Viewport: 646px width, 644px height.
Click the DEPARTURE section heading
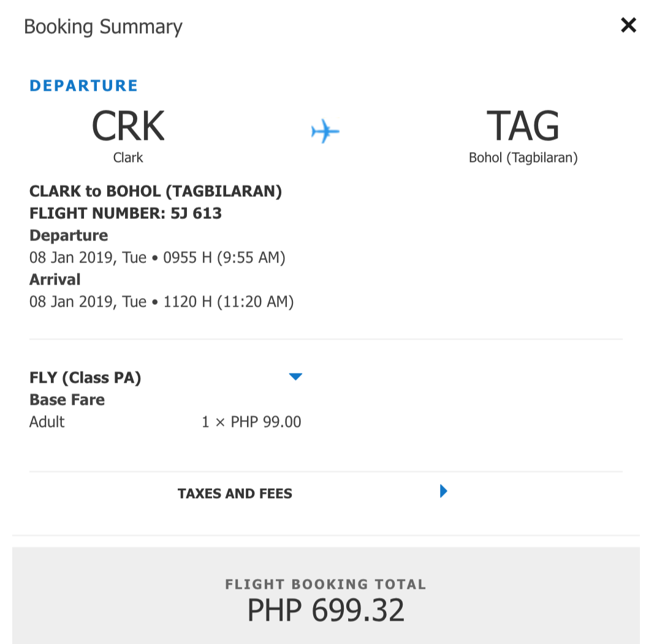point(83,86)
